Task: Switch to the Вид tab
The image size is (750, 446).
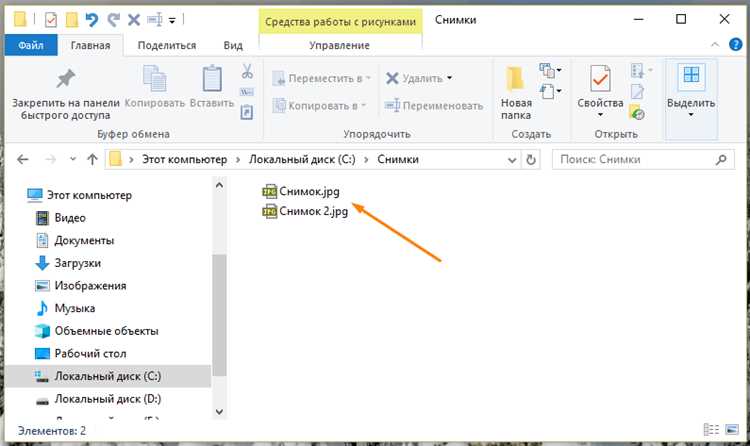Action: tap(233, 45)
